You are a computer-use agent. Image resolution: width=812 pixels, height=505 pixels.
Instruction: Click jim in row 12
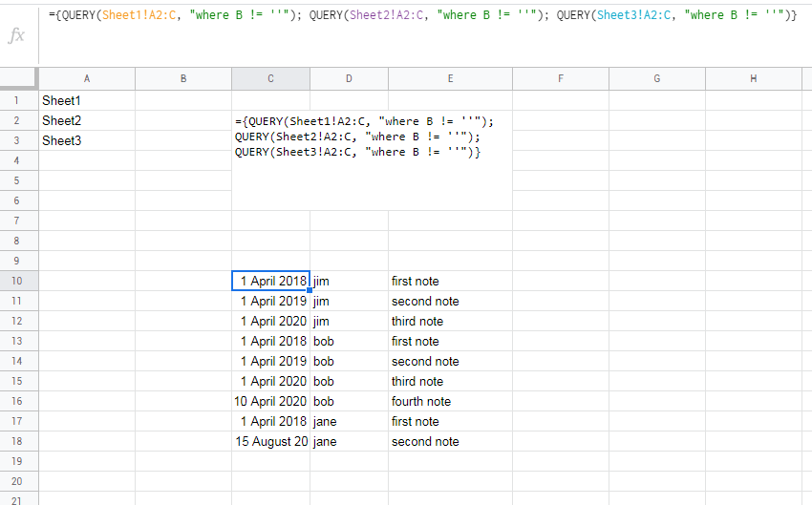pyautogui.click(x=349, y=321)
